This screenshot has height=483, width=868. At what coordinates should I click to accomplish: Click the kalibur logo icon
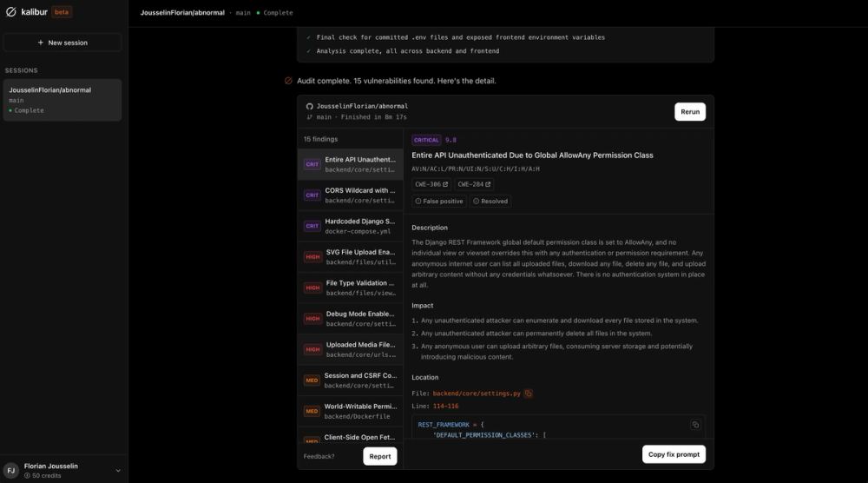coord(10,11)
